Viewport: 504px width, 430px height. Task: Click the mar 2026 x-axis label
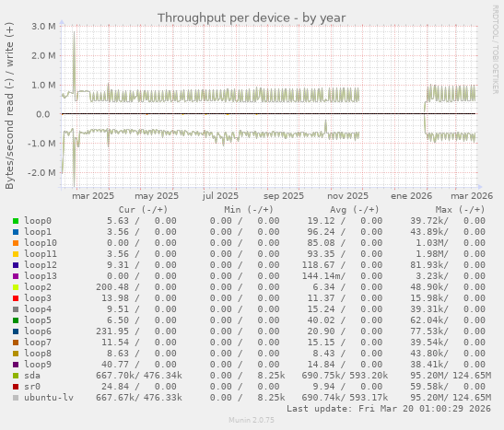(x=472, y=196)
